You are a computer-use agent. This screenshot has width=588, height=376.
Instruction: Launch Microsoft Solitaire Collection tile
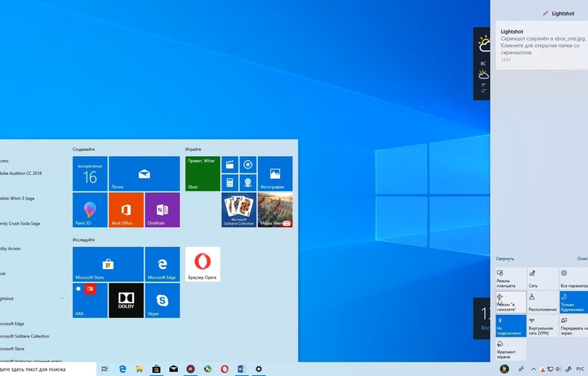click(x=238, y=210)
